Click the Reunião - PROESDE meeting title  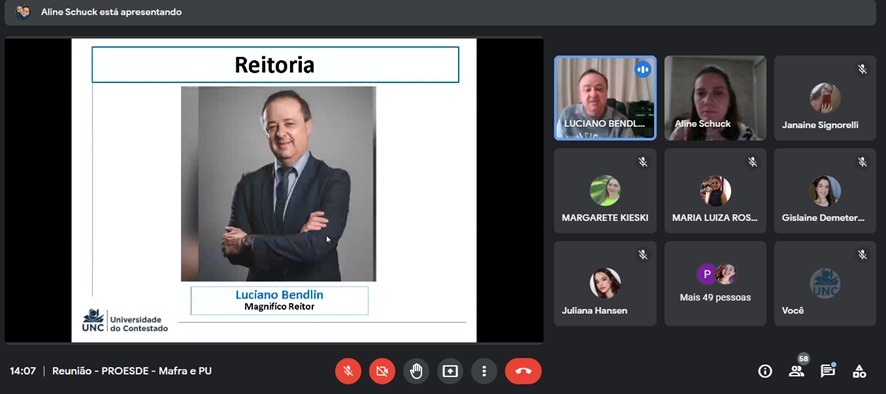(132, 371)
